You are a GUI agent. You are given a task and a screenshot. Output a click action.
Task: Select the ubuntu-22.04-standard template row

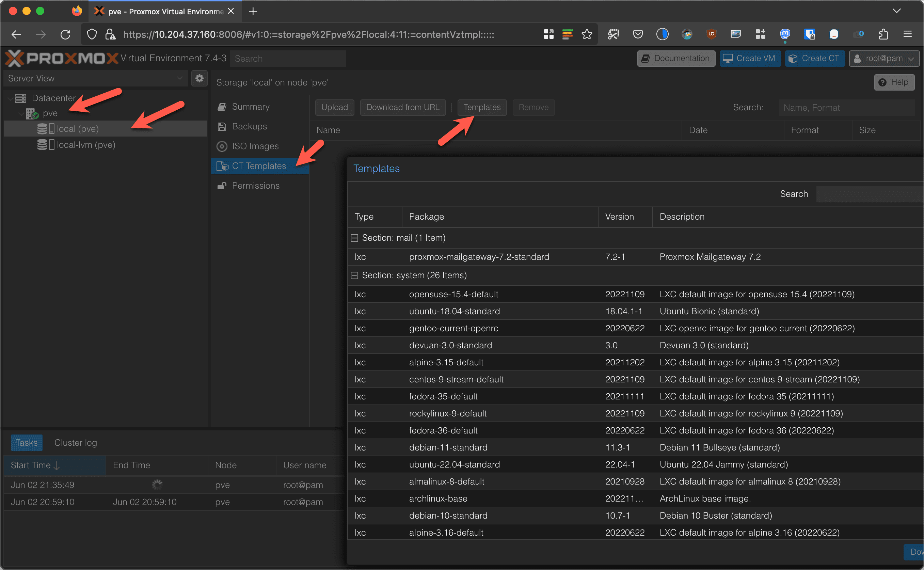pyautogui.click(x=635, y=464)
